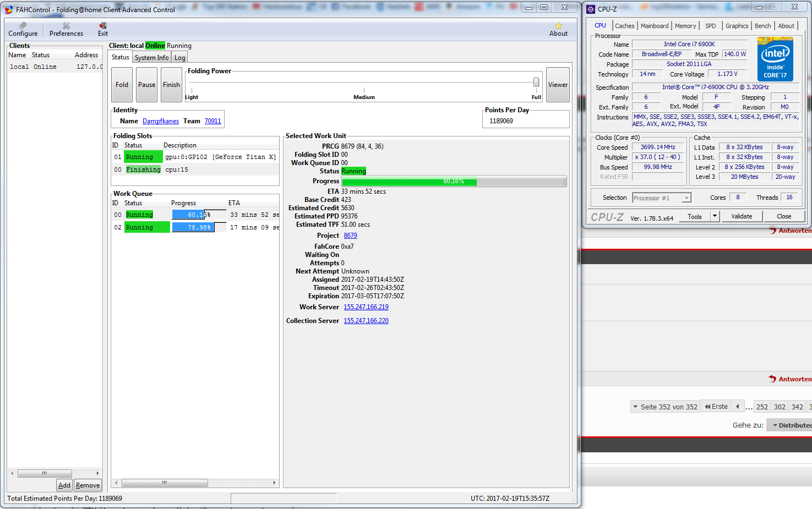812x509 pixels.
Task: Open the Tools dropdown arrow in CPU-Z
Action: (715, 216)
